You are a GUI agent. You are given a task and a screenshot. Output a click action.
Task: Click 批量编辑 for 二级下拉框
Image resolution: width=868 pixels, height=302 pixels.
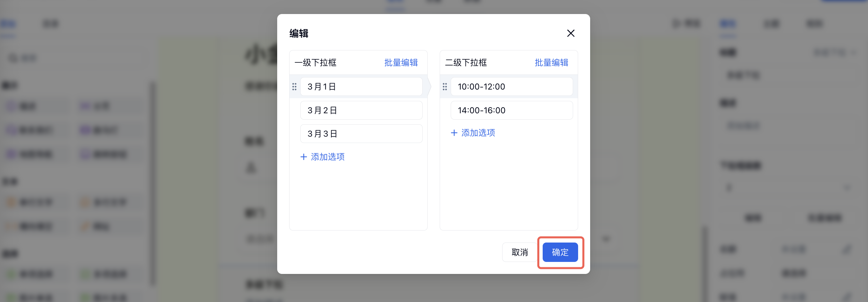tap(551, 62)
